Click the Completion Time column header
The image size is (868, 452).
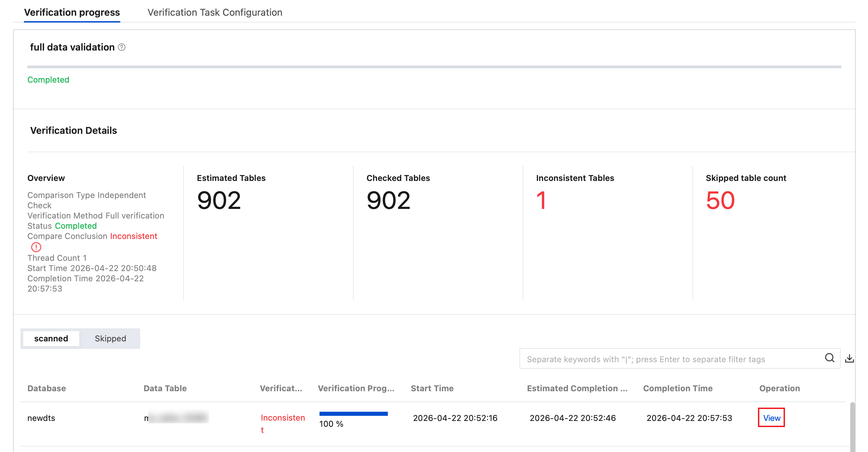coord(678,389)
